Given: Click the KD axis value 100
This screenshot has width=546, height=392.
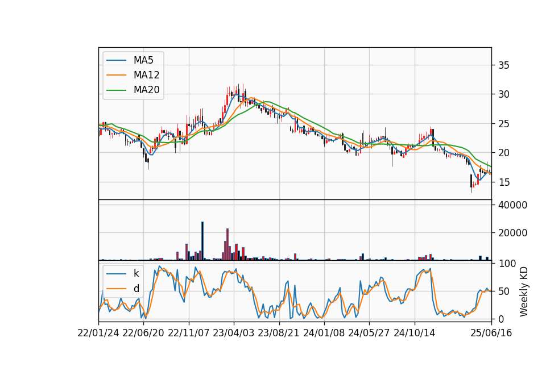Looking at the screenshot, I should [507, 264].
